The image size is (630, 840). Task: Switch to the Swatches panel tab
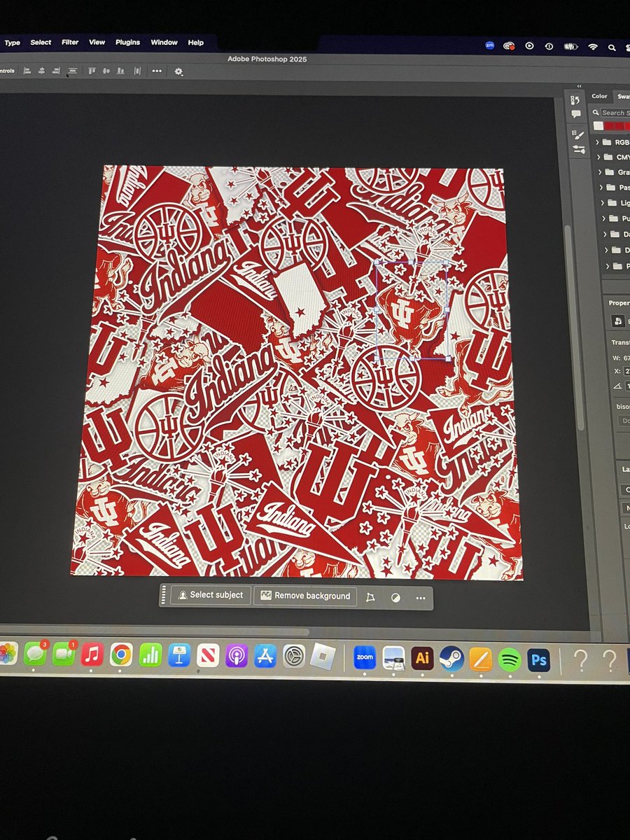coord(623,97)
